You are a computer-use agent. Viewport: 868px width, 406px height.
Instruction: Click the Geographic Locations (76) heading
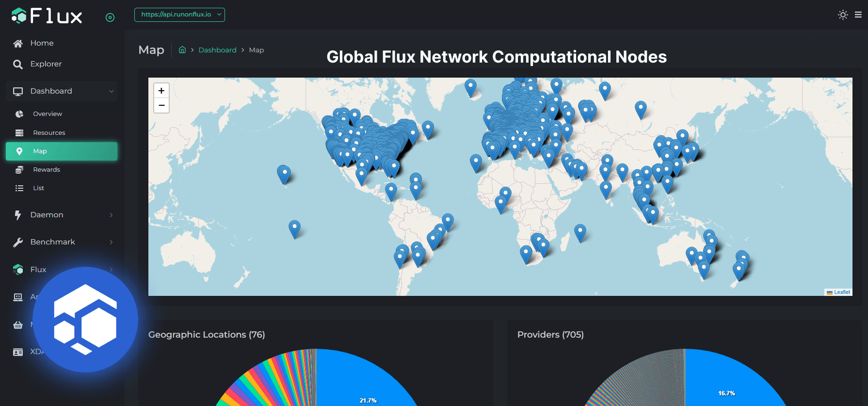pos(207,335)
